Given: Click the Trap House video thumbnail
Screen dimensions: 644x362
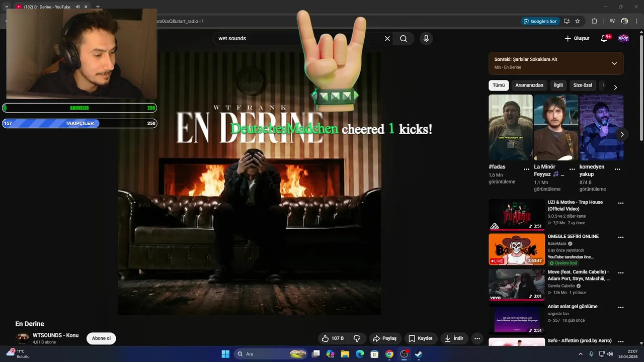Looking at the screenshot, I should point(517,215).
